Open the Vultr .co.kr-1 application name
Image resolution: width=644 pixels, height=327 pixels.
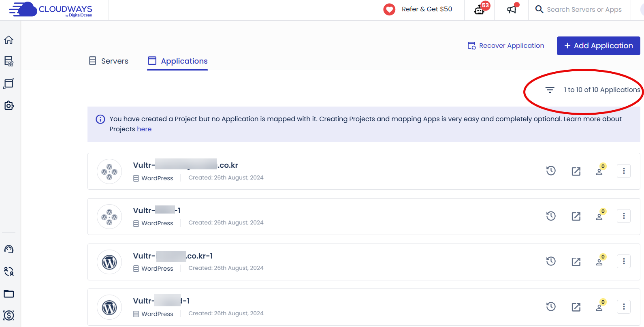[x=173, y=256]
